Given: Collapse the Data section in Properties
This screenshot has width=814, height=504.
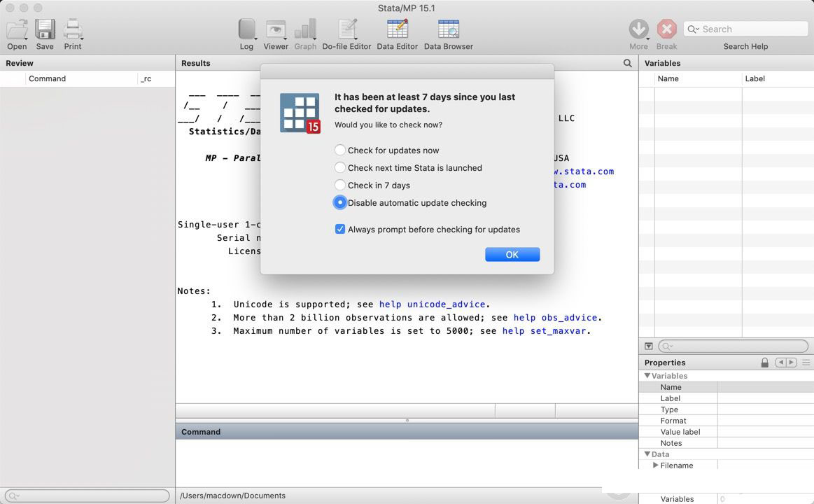Looking at the screenshot, I should (x=647, y=454).
